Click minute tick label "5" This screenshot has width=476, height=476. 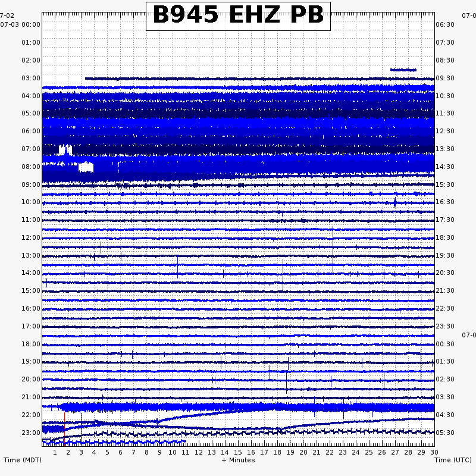pyautogui.click(x=107, y=452)
